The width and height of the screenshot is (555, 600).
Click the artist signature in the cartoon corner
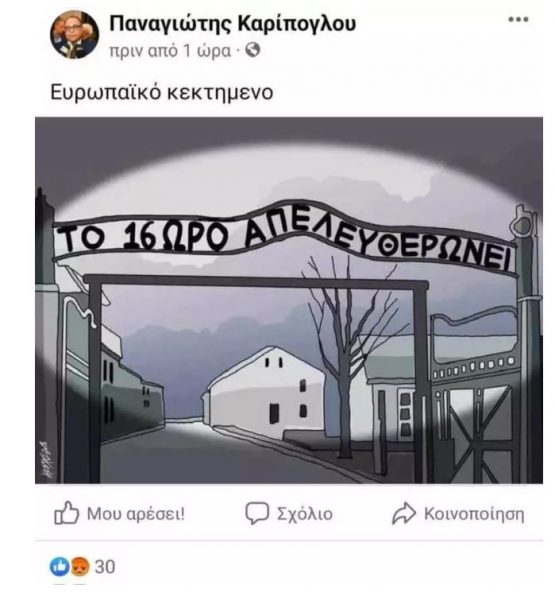click(x=47, y=461)
